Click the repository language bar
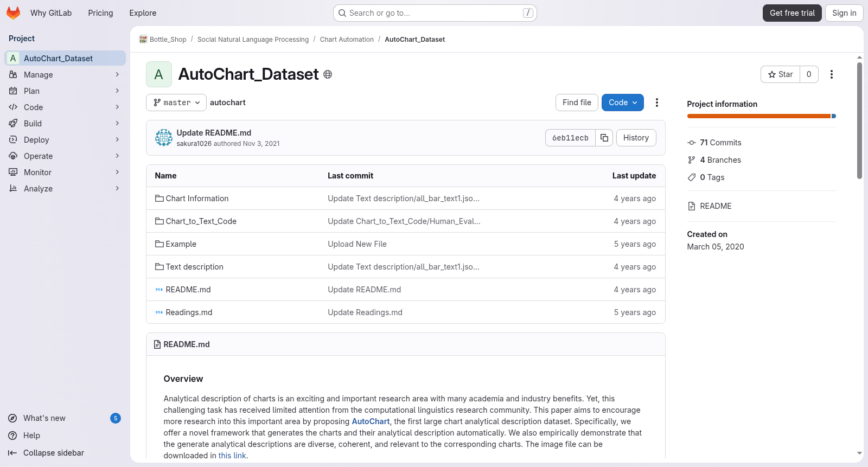 [761, 116]
